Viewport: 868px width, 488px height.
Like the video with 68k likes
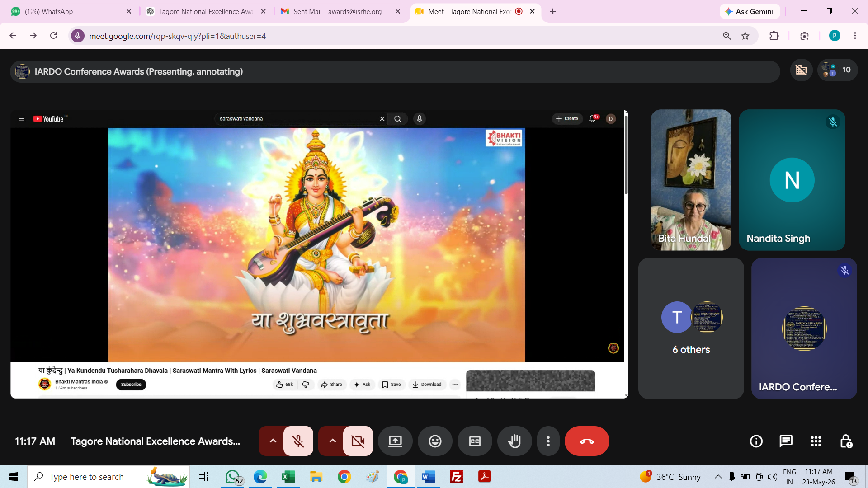point(284,385)
